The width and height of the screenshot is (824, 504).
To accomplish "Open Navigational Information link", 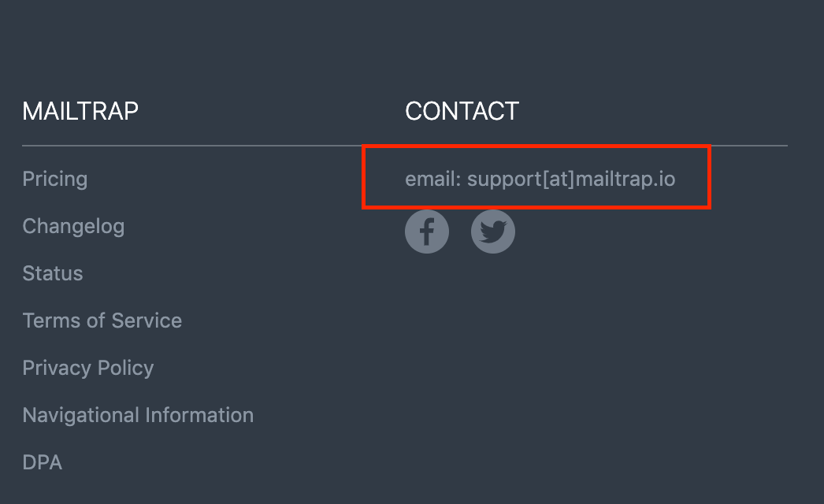I will [x=138, y=415].
